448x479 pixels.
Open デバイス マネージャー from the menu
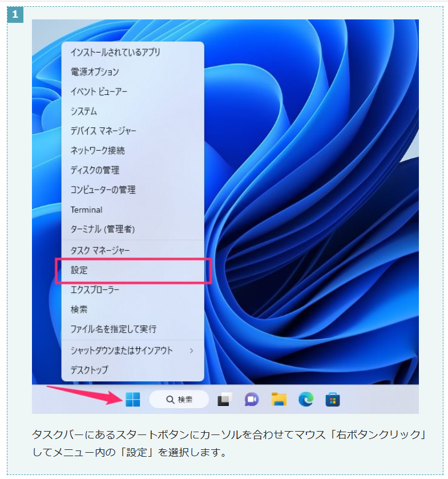[x=133, y=131]
